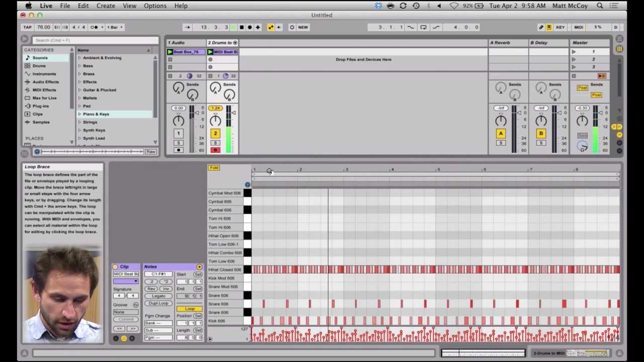
Task: Select the Instruments category
Action: [x=44, y=74]
